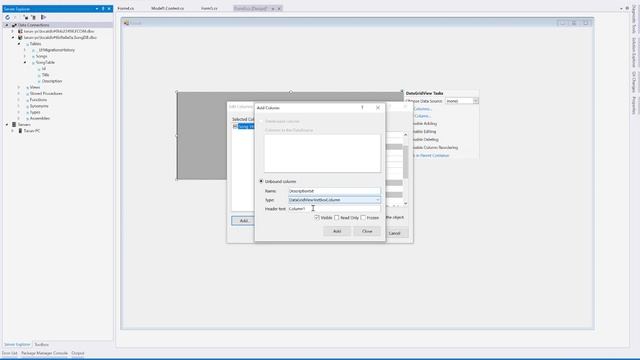Refresh the Server Explorer tree
Viewport: 640px width, 360px height.
pyautogui.click(x=7, y=18)
